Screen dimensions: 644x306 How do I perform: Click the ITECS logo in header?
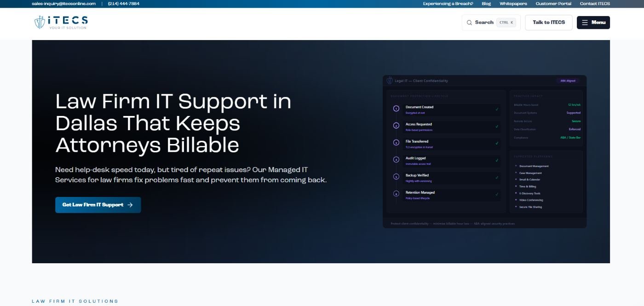(61, 22)
